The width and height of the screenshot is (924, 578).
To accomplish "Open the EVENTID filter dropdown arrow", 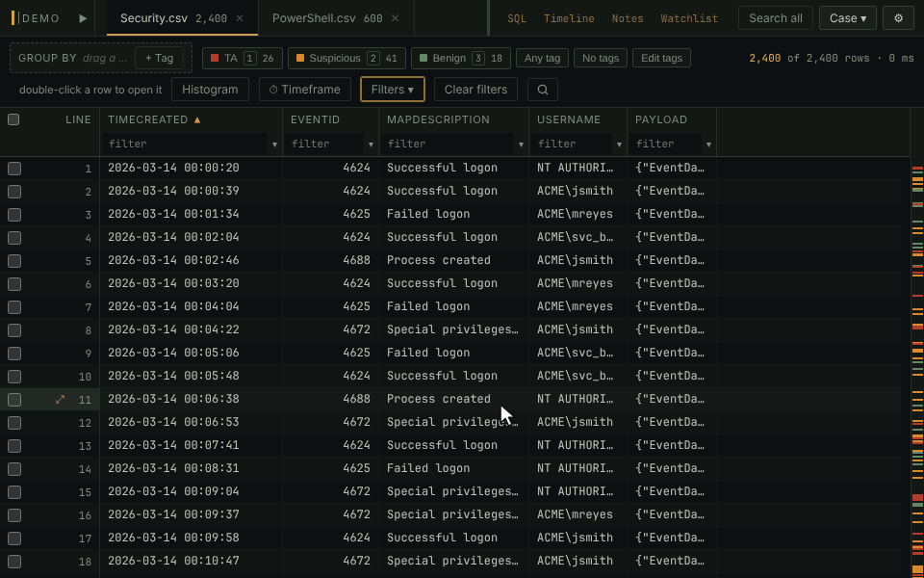I will click(371, 144).
